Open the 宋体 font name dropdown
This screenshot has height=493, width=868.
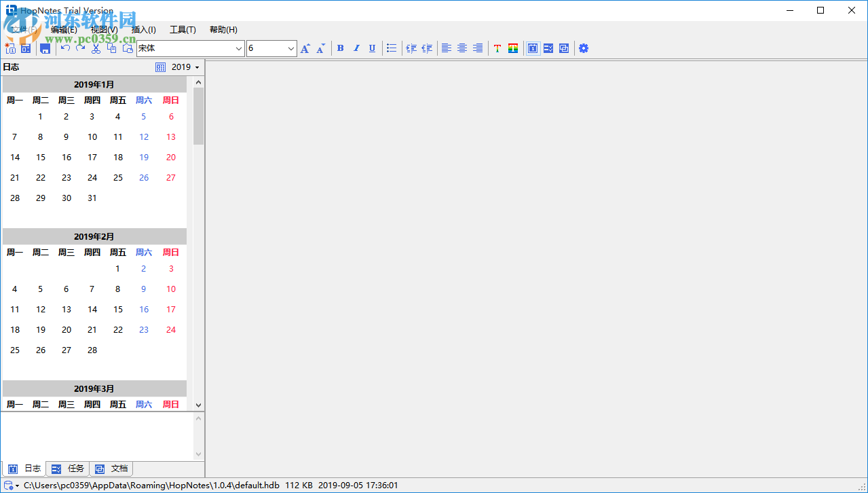pyautogui.click(x=239, y=48)
